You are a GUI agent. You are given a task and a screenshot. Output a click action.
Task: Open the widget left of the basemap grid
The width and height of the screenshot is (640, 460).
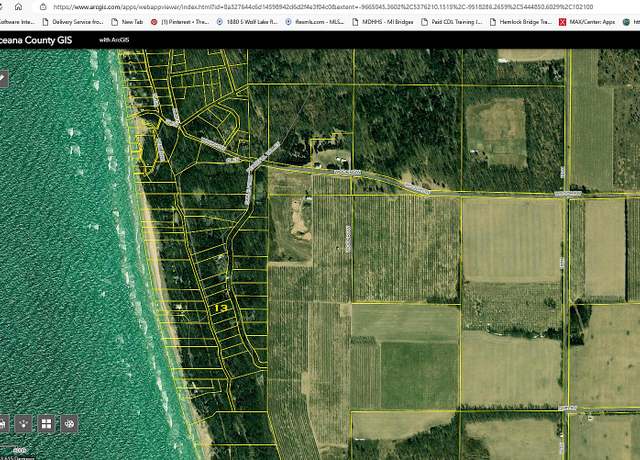click(23, 424)
